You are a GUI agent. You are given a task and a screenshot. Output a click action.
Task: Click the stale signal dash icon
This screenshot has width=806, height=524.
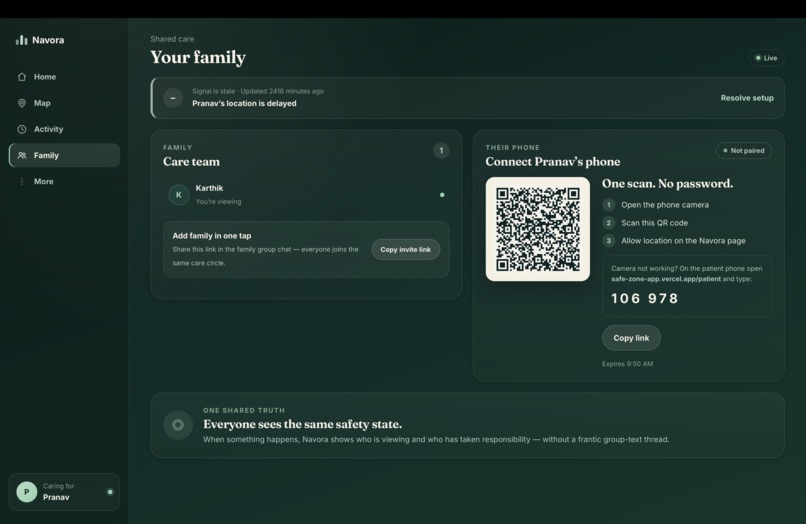173,98
